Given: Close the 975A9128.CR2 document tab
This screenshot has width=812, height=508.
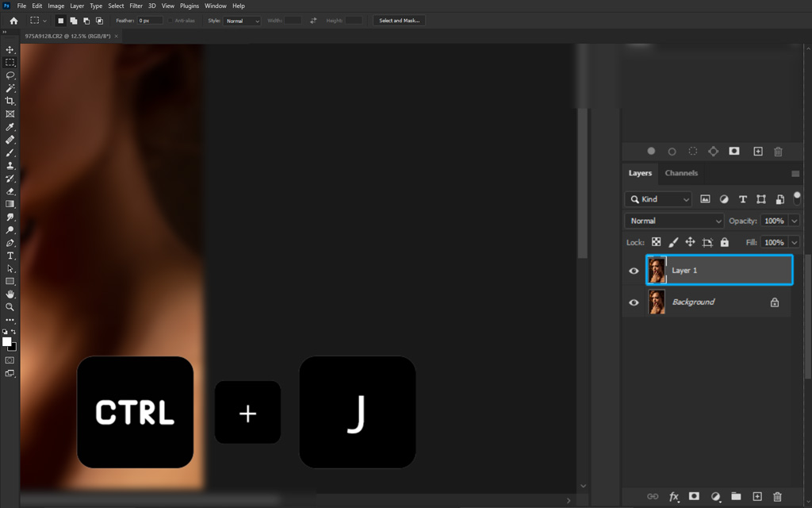Looking at the screenshot, I should tap(116, 37).
